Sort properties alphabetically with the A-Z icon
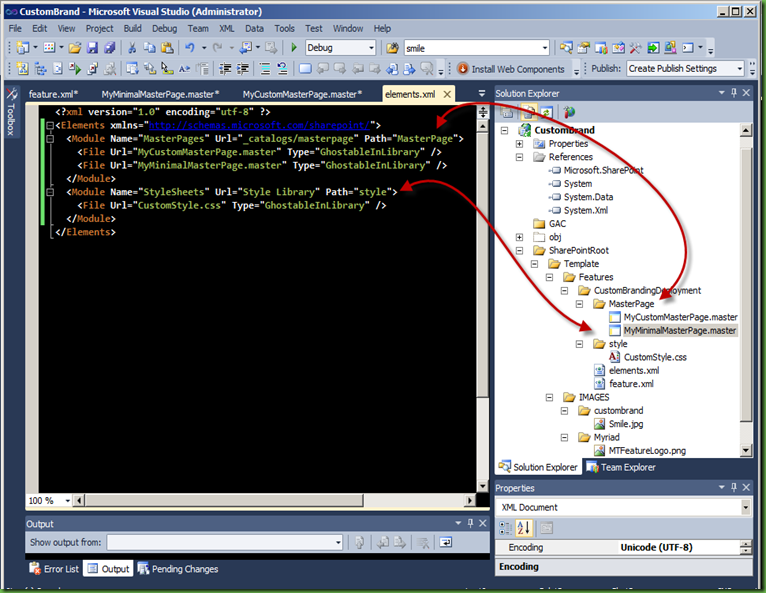Viewport: 766px width, 593px height. tap(524, 528)
